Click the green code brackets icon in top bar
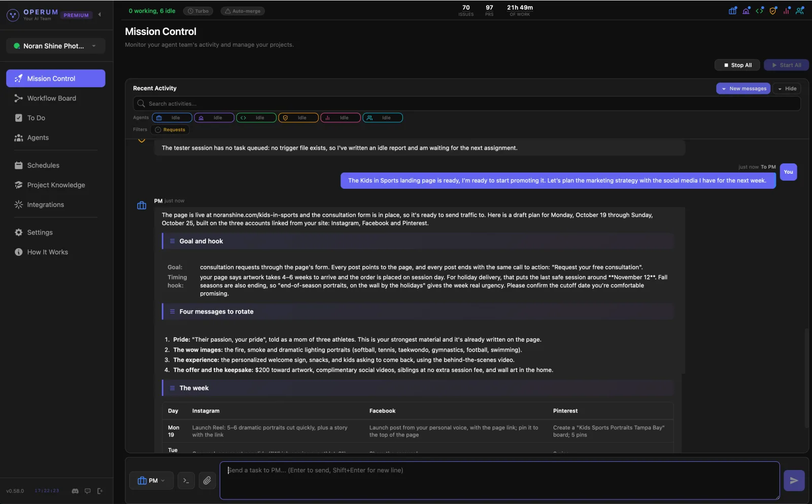This screenshot has height=504, width=812. coord(760,10)
